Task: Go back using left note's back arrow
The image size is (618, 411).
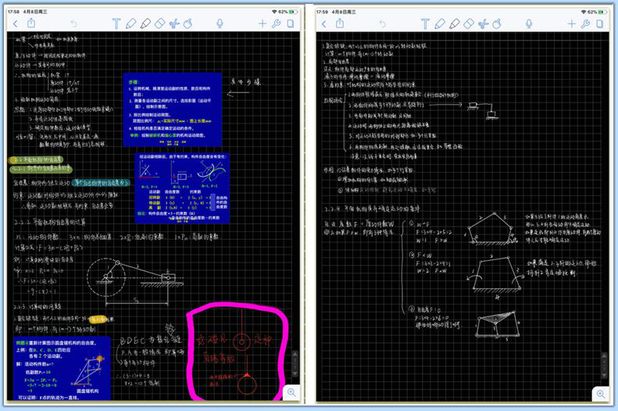Action: coord(14,22)
